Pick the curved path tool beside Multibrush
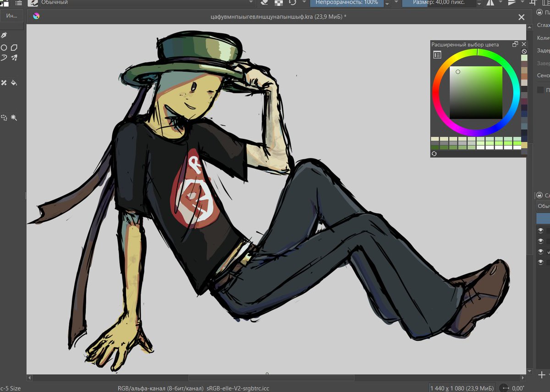This screenshot has height=392, width=550. (x=4, y=58)
